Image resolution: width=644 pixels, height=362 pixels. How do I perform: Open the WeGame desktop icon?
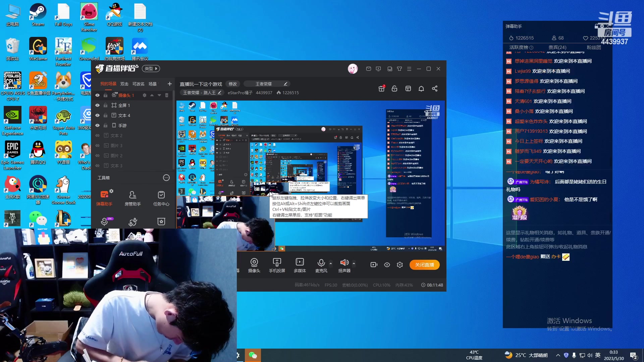(x=38, y=49)
